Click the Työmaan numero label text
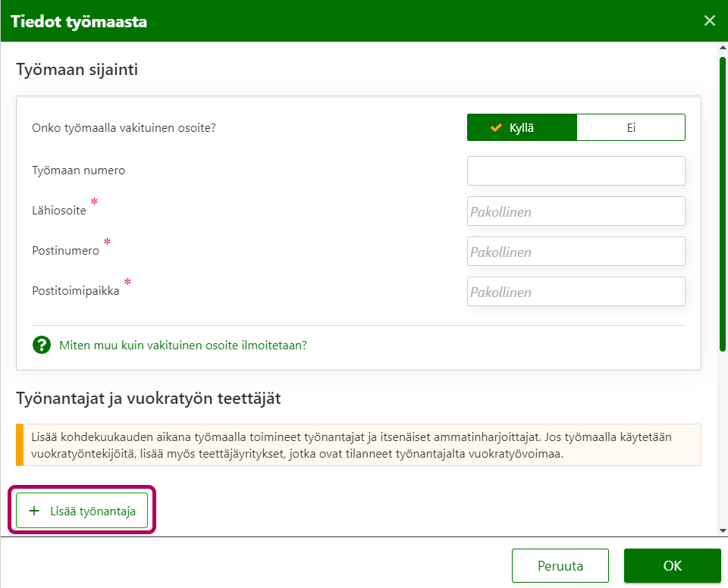Image resolution: width=728 pixels, height=588 pixels. 78,170
